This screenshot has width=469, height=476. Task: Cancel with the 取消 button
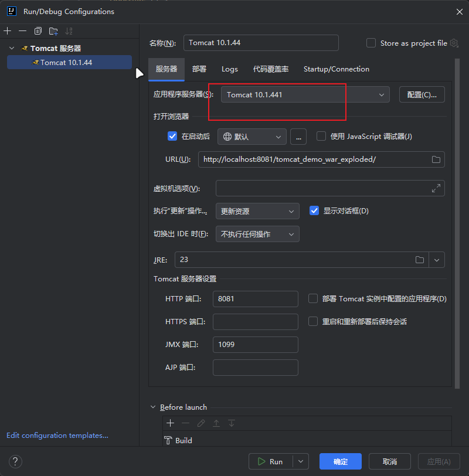tap(390, 461)
